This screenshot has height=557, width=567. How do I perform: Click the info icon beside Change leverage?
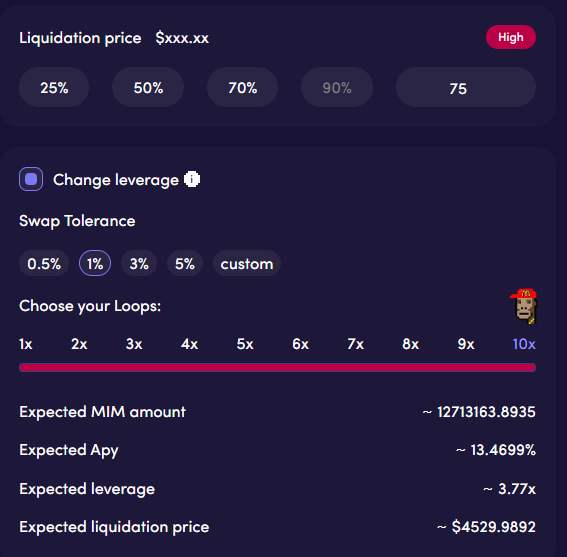[x=192, y=179]
